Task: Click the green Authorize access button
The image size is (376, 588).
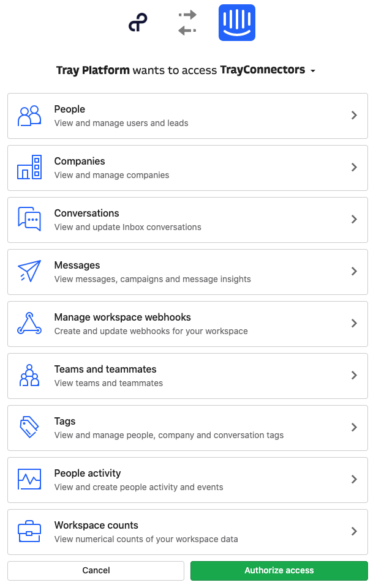Action: point(279,570)
